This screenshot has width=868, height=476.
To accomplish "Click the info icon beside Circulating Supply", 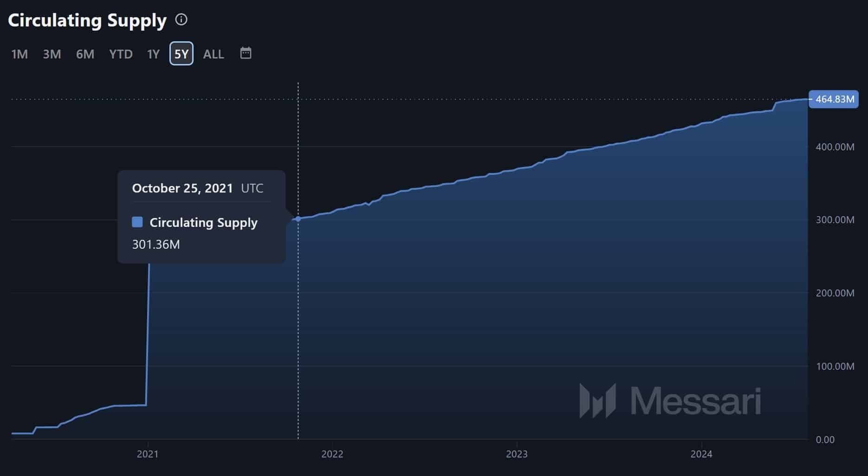I will 181,19.
